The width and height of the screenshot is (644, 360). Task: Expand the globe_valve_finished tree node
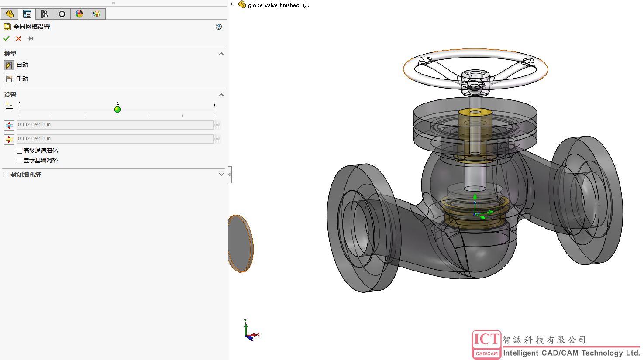pos(231,4)
